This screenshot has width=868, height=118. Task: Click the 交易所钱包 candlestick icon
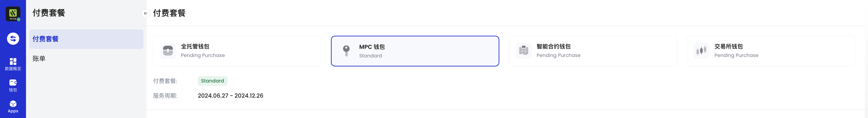(x=701, y=51)
